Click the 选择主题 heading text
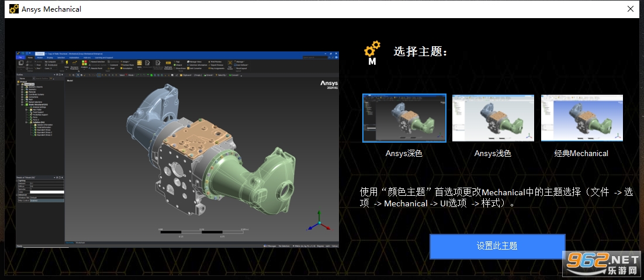 420,52
